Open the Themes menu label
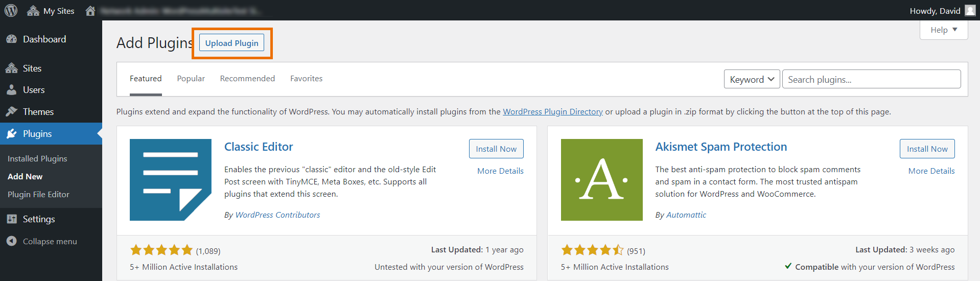Image resolution: width=980 pixels, height=281 pixels. pos(38,111)
